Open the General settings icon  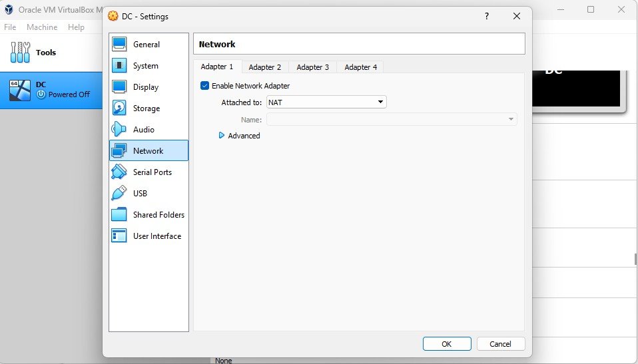click(x=119, y=45)
